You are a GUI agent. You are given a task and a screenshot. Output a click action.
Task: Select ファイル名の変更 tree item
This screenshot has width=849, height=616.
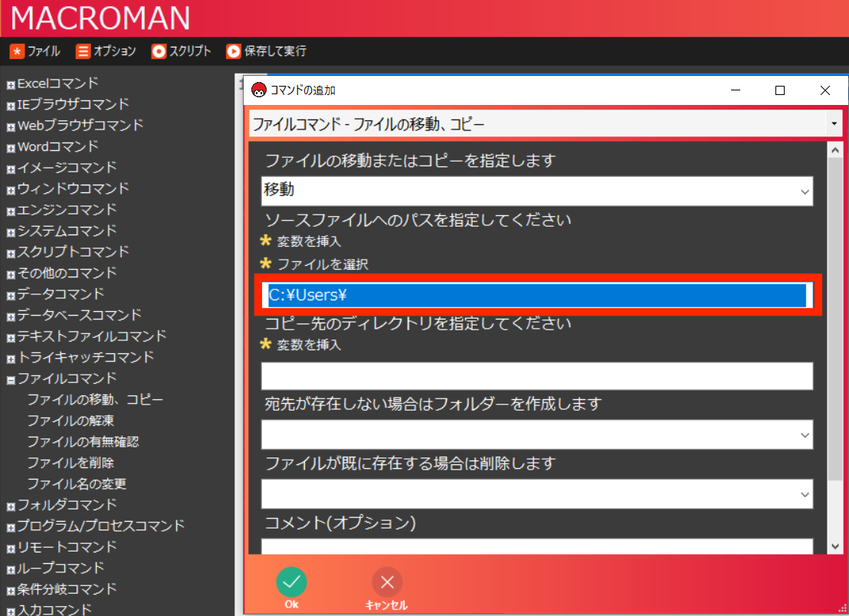tap(77, 484)
